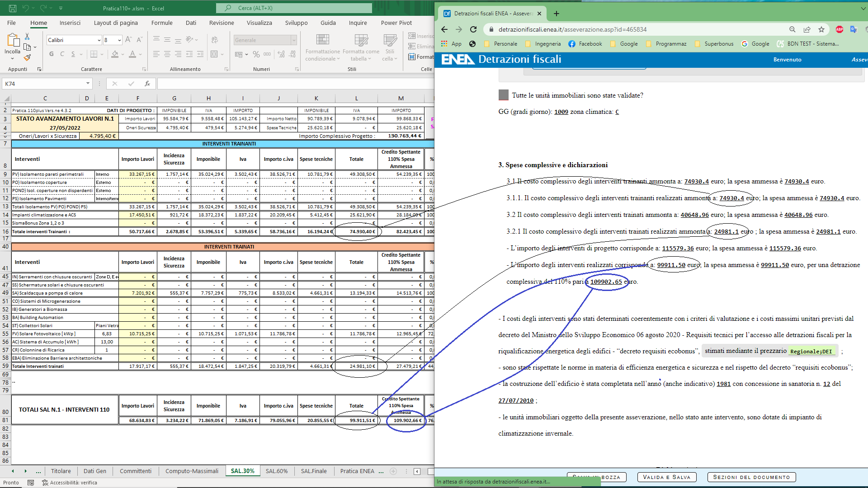Toggle italic (C) formatting in Excel

(62, 54)
